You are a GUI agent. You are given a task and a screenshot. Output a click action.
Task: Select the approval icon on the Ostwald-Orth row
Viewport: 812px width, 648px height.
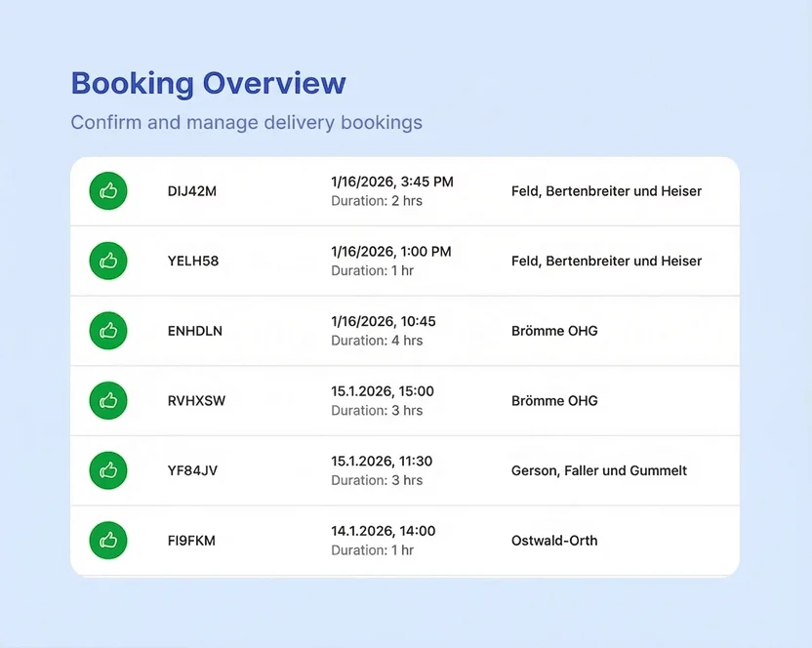(x=107, y=540)
